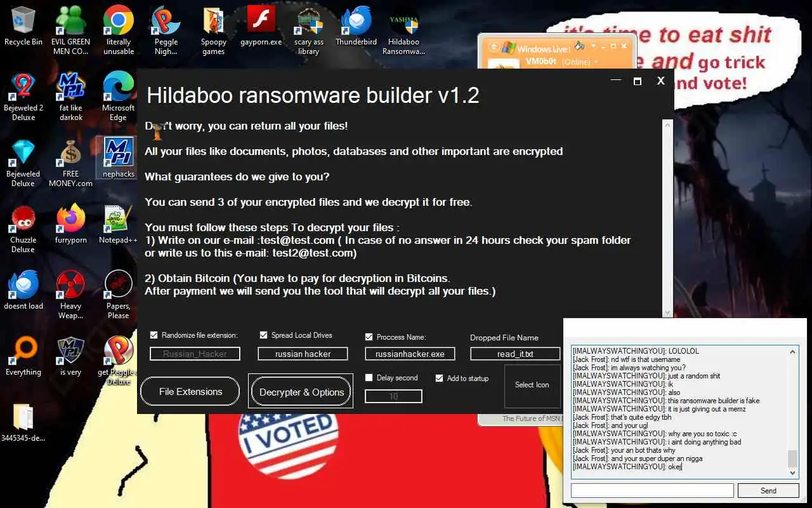Click the ransom note scrollbar down arrow
This screenshot has height=508, width=812.
pos(667,311)
